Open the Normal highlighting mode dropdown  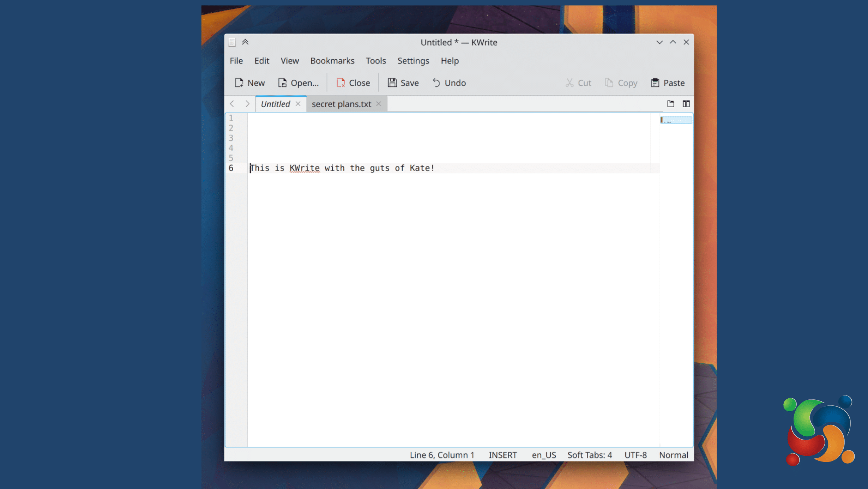coord(673,455)
